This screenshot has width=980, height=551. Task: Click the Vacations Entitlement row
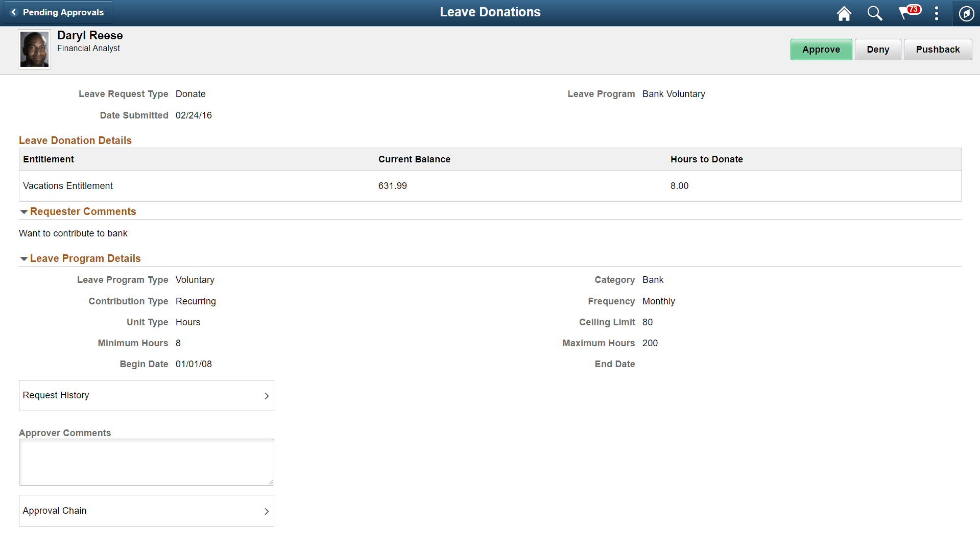[67, 186]
